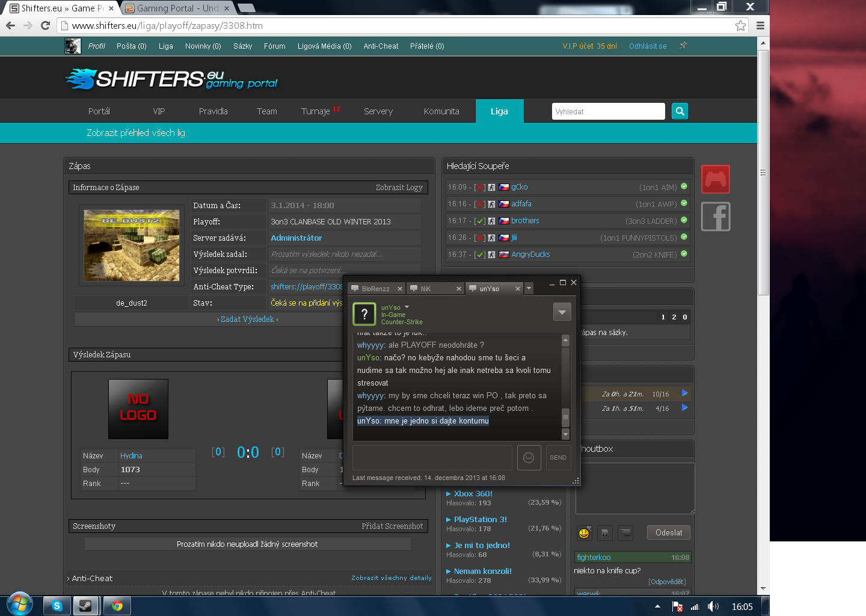This screenshot has height=616, width=866.
Task: Click the lines icon left of Odeslat
Action: pos(625,533)
